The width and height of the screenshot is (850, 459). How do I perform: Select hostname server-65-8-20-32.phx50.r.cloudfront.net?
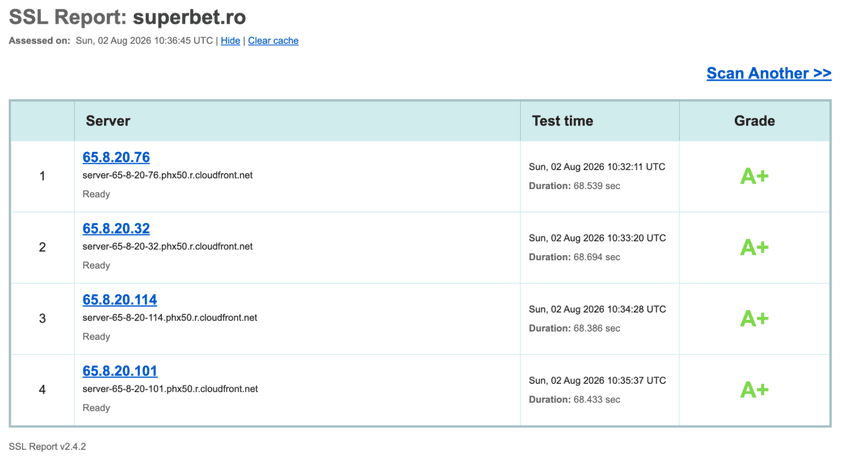tap(168, 246)
